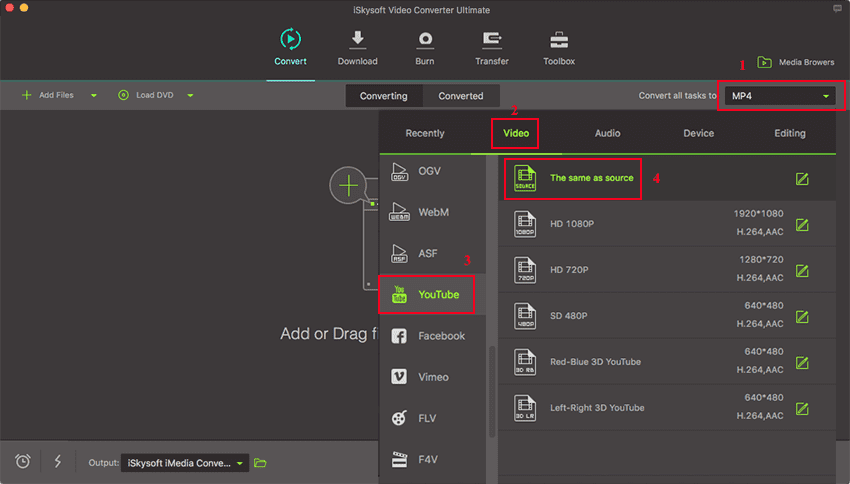Open the Toolbox panel
The image size is (850, 484).
559,40
